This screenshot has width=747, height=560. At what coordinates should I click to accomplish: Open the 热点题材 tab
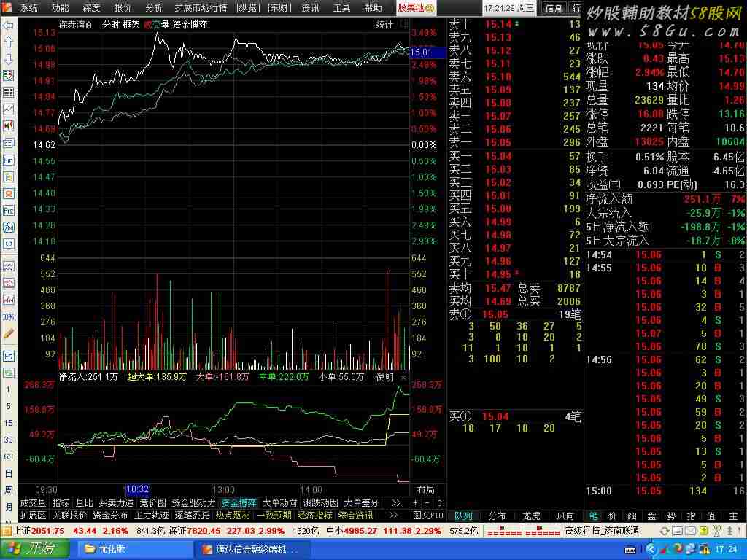point(233,516)
